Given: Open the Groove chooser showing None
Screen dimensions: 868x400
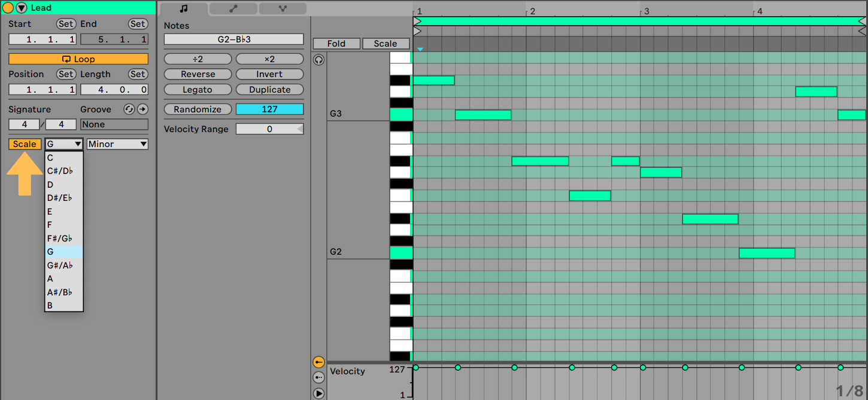Looking at the screenshot, I should [x=114, y=124].
